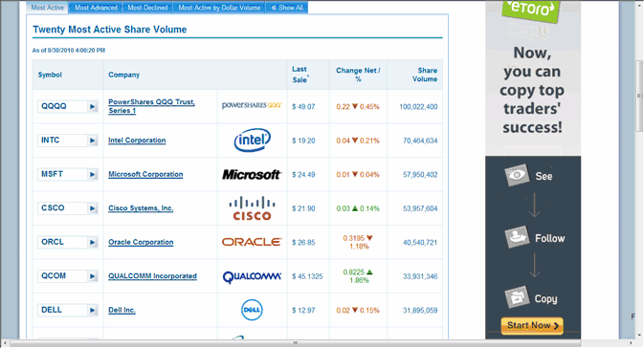Click the PowerShares QQQ logo
The image size is (644, 348).
(x=252, y=105)
